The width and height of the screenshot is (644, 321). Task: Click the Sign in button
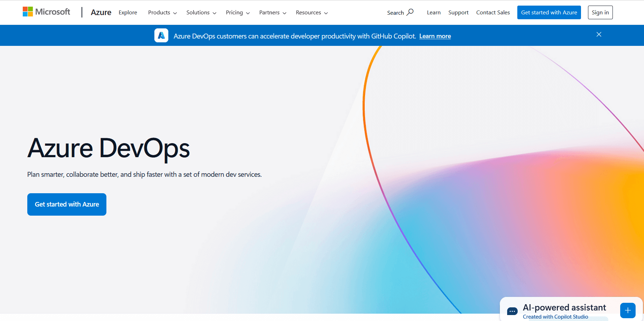600,12
